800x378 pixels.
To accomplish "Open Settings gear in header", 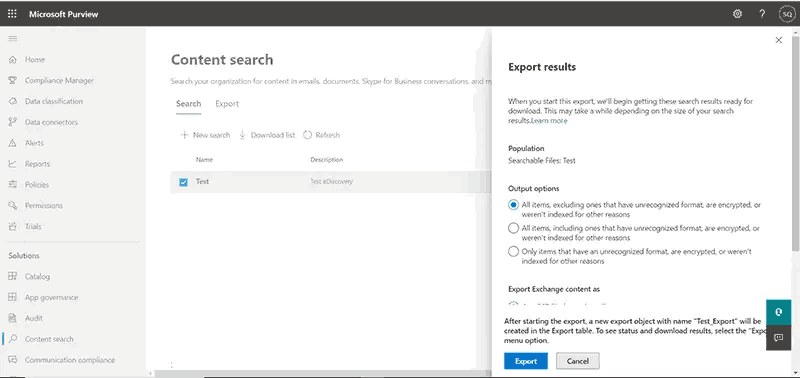I will tap(737, 14).
